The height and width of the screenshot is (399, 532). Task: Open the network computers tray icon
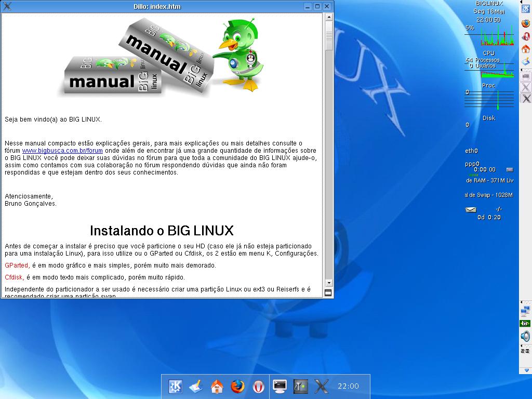(x=525, y=311)
